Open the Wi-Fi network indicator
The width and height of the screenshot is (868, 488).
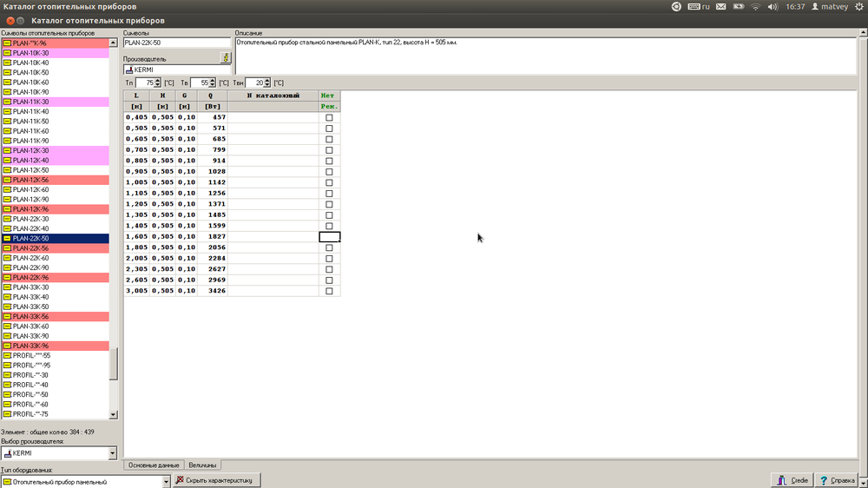tap(755, 6)
